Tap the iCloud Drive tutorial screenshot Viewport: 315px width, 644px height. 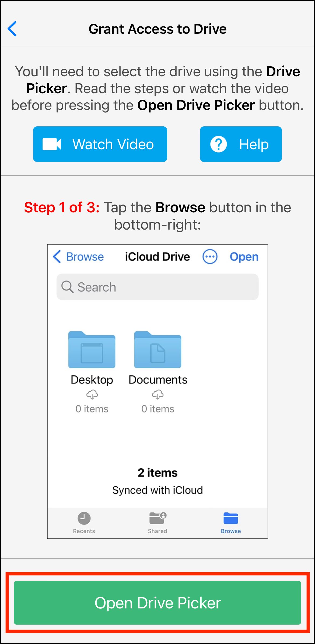click(157, 392)
